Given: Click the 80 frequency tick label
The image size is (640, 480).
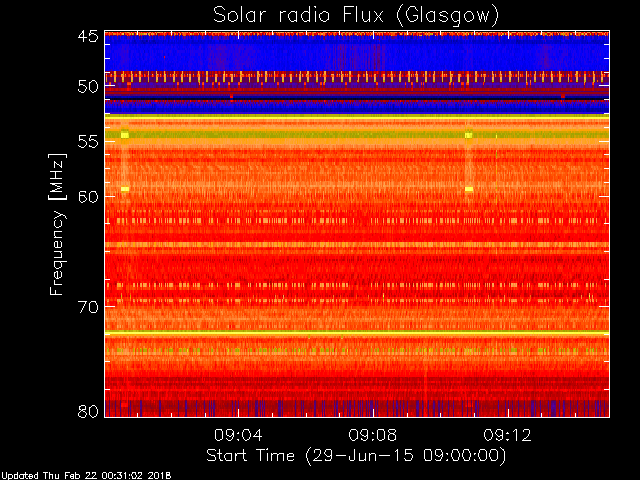Looking at the screenshot, I should 88,411.
